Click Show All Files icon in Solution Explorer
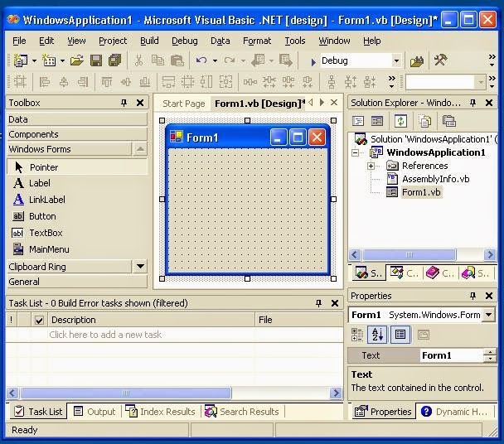 [x=425, y=121]
